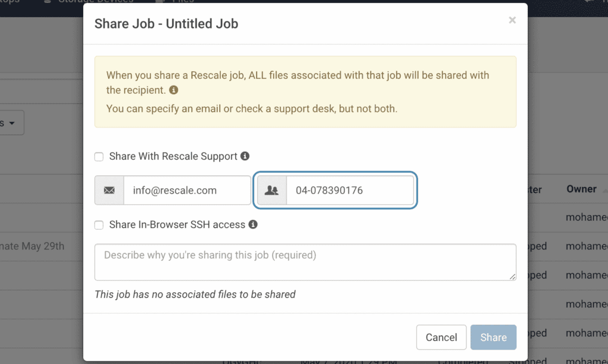Click the blue Share button
Screen dimensions: 608x364
coord(493,337)
